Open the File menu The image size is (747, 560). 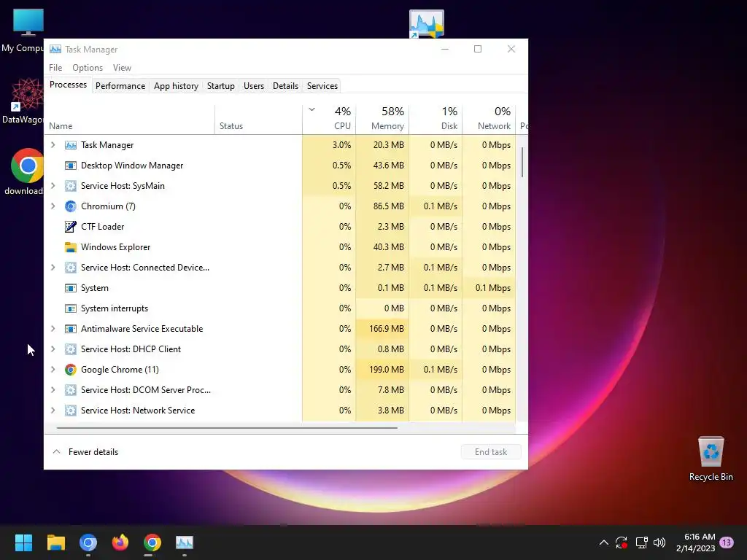(x=55, y=68)
